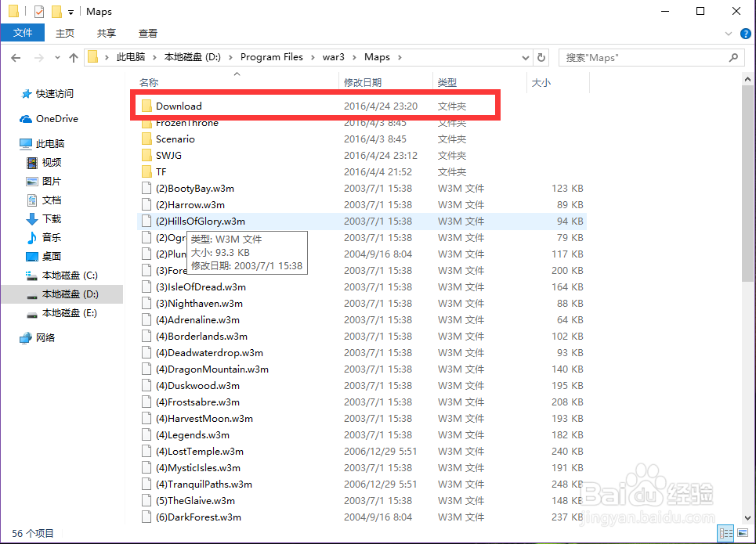This screenshot has width=756, height=544.
Task: Click the file list scroll down arrow
Action: (748, 518)
